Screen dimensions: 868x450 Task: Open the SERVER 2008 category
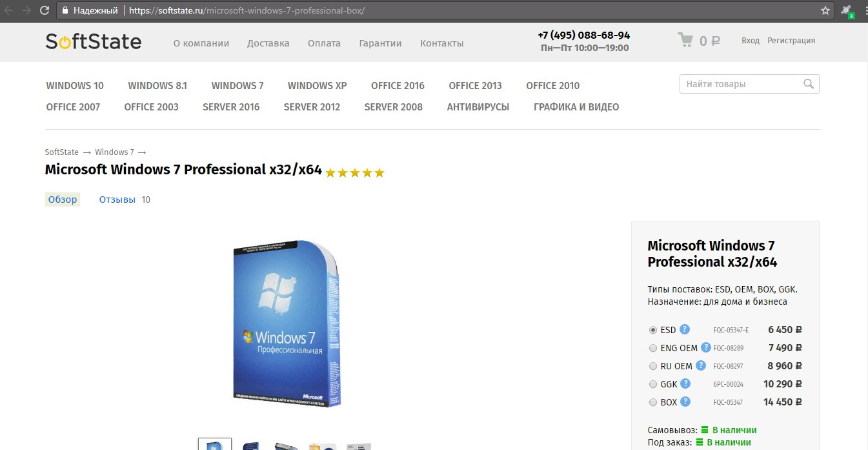pos(394,107)
